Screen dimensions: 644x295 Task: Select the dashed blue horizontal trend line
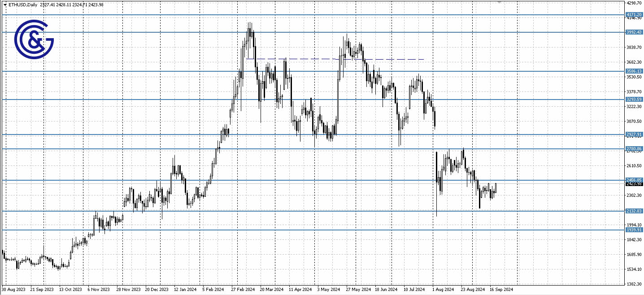[x=381, y=59]
